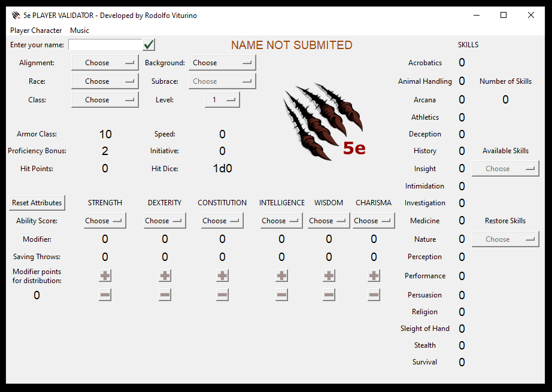Open the Music menu
The width and height of the screenshot is (552, 392).
[80, 31]
